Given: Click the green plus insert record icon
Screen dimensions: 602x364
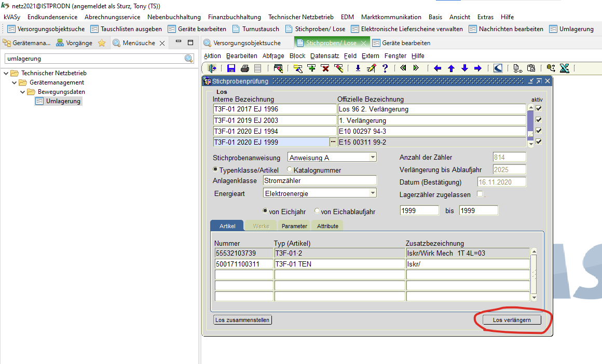Looking at the screenshot, I should click(x=311, y=68).
